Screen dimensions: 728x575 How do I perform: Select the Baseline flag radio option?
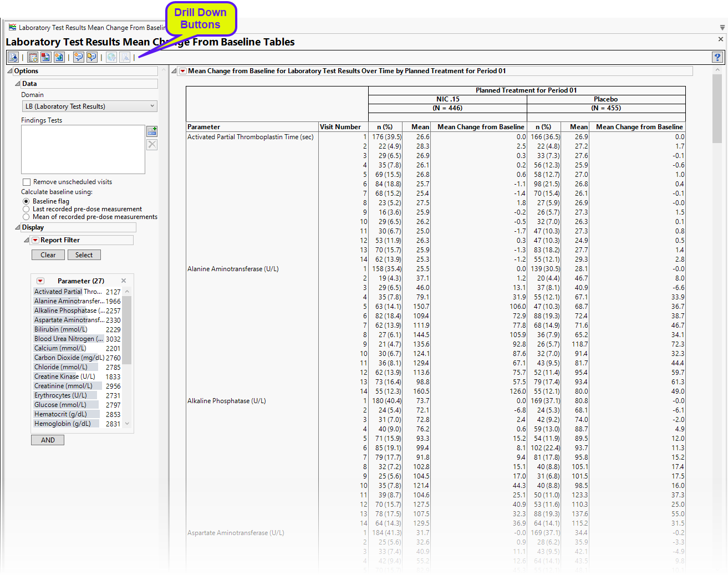click(x=26, y=201)
